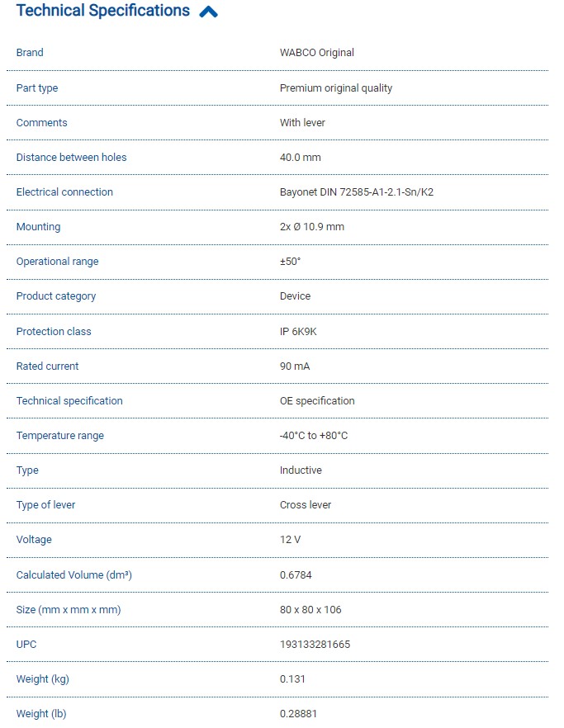Click the 12 V voltage value
Image resolution: width=564 pixels, height=728 pixels.
[x=291, y=540]
